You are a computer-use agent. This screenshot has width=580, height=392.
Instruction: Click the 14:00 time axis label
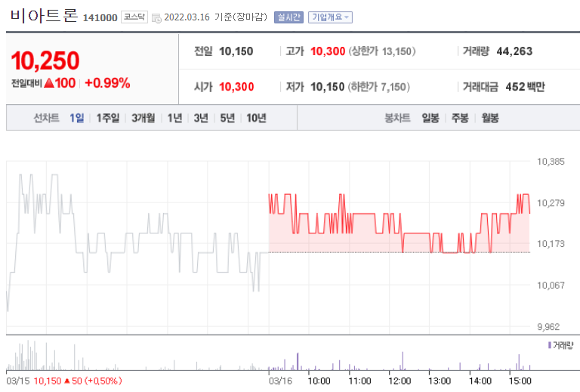click(x=480, y=381)
